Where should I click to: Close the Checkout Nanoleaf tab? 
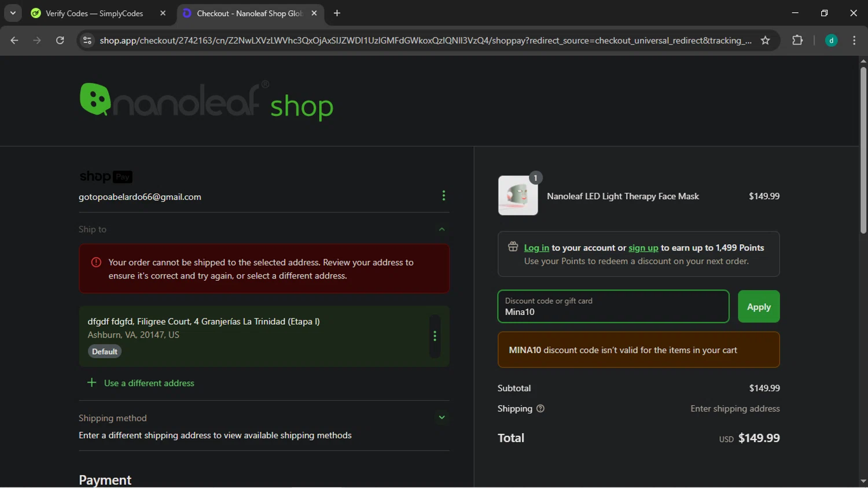[x=314, y=13]
